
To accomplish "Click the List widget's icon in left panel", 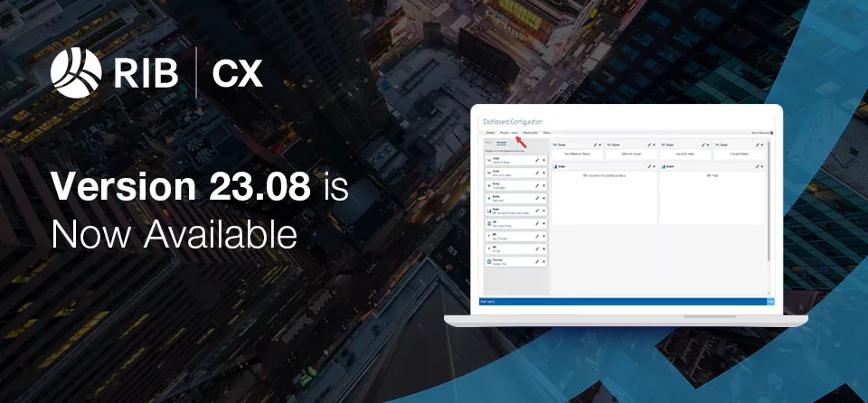I will click(x=489, y=223).
